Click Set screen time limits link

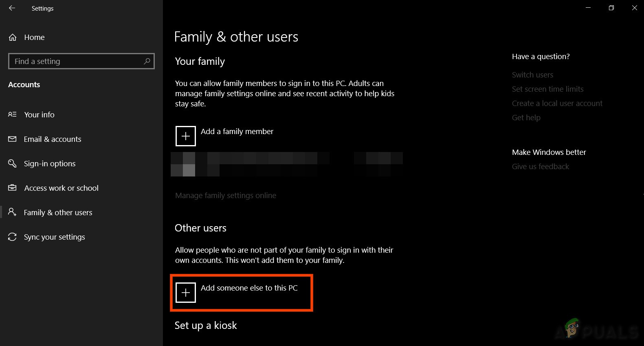click(547, 89)
